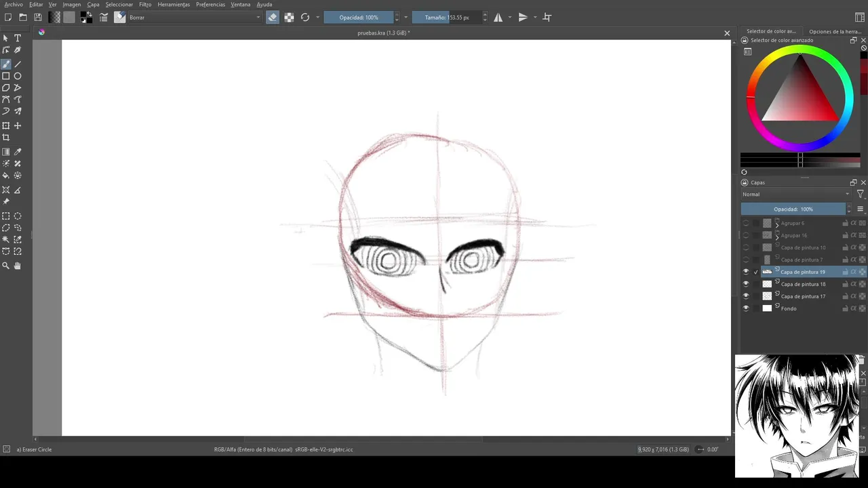Image resolution: width=868 pixels, height=488 pixels.
Task: Expand the Agrupar 6 group
Action: click(777, 224)
